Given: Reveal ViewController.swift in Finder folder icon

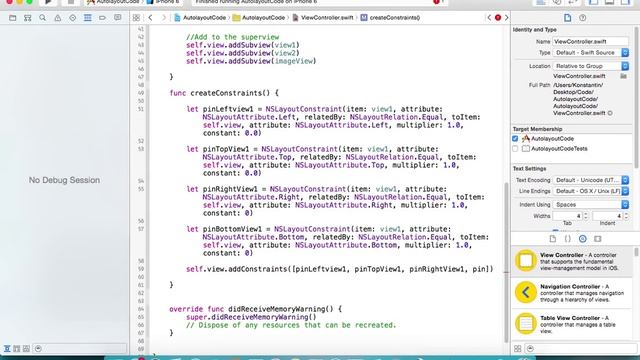Looking at the screenshot, I should [623, 76].
